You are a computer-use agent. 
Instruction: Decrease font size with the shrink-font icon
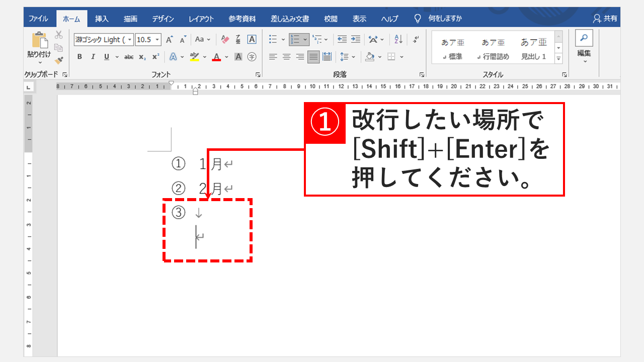pyautogui.click(x=183, y=39)
